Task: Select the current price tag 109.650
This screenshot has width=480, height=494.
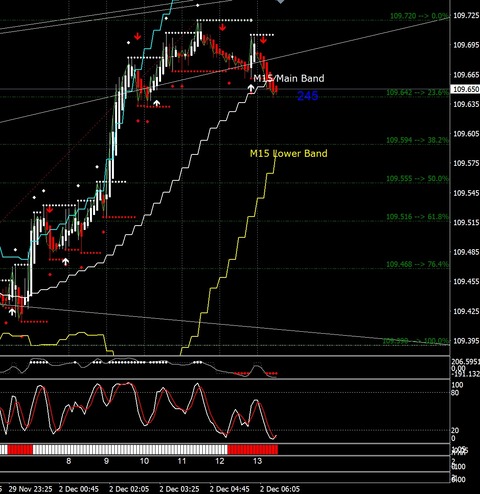Action: click(x=466, y=89)
